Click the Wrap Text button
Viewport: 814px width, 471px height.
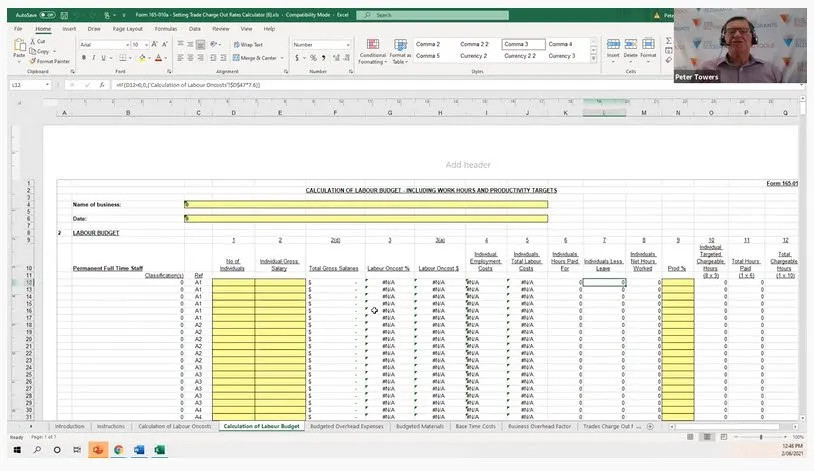[x=248, y=45]
